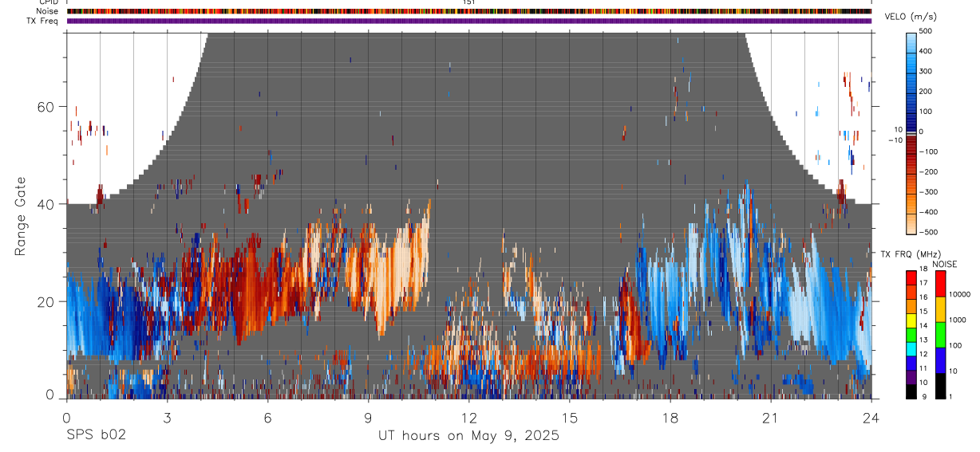Click the Range Gate tick label 40
The image size is (980, 452).
point(45,204)
